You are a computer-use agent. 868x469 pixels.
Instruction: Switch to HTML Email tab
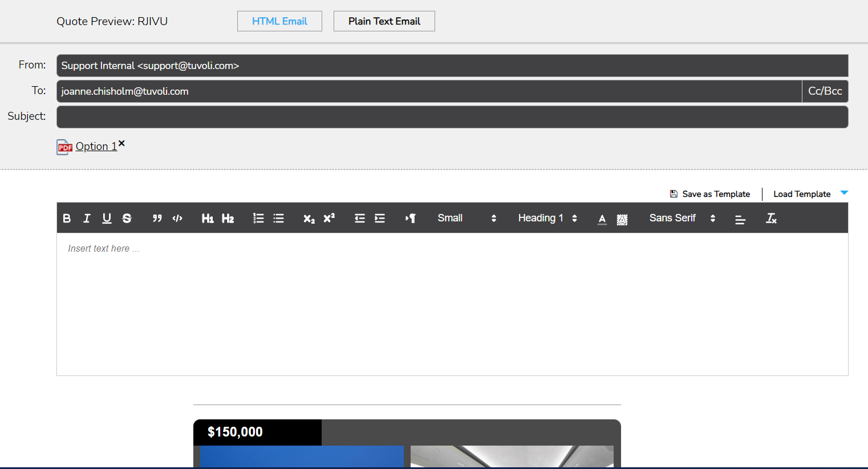[279, 21]
